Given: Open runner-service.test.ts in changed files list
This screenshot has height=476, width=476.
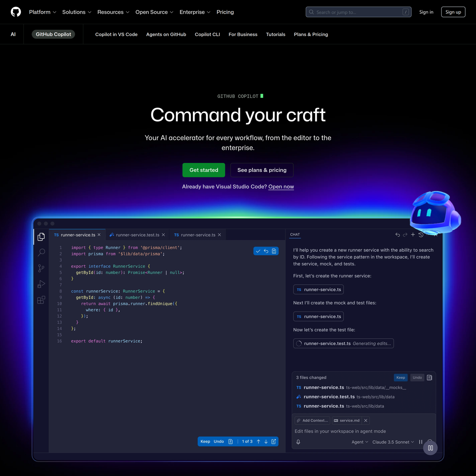Looking at the screenshot, I should (x=345, y=397).
